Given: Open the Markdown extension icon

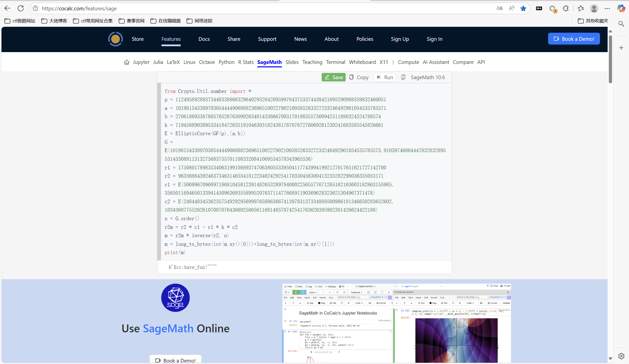Looking at the screenshot, I should pos(539,8).
